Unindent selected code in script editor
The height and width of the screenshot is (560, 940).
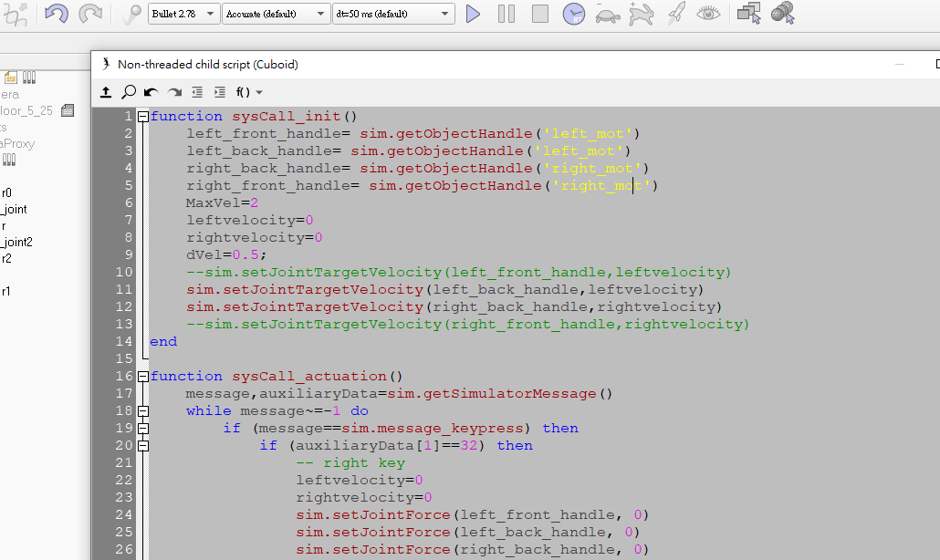[197, 92]
